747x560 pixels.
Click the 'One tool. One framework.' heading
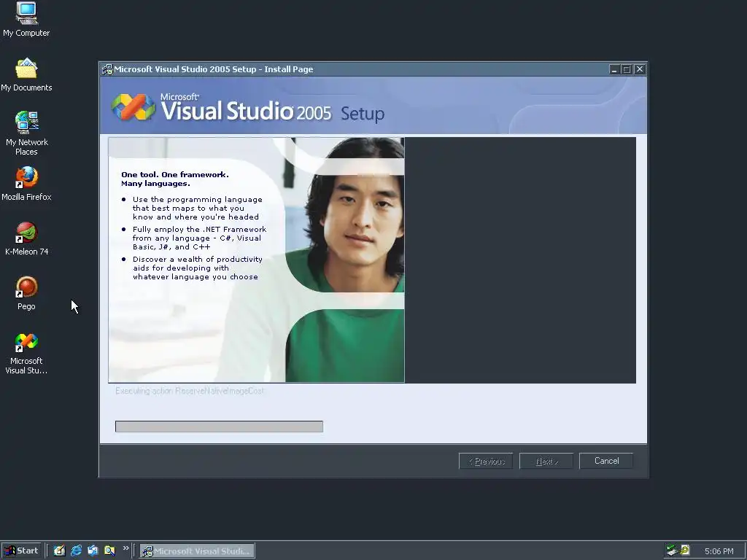click(175, 179)
